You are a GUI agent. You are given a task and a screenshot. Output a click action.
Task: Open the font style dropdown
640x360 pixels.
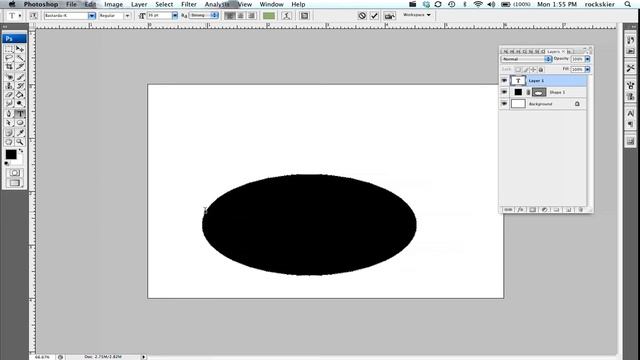(127, 16)
